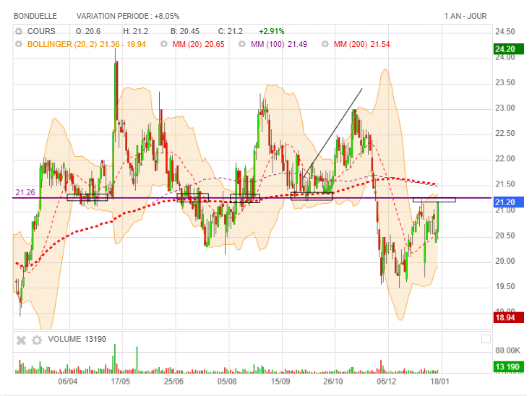Image resolution: width=532 pixels, height=396 pixels.
Task: Click the 24.50 price axis label
Action: pos(505,32)
